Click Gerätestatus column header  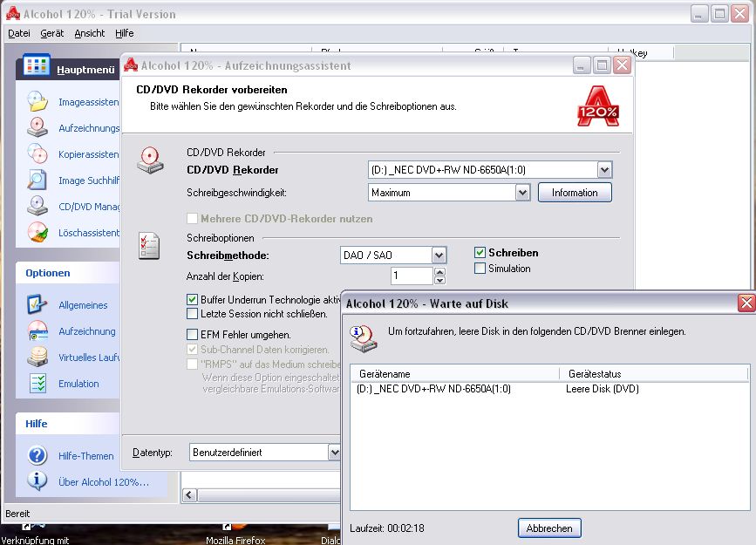(x=654, y=374)
